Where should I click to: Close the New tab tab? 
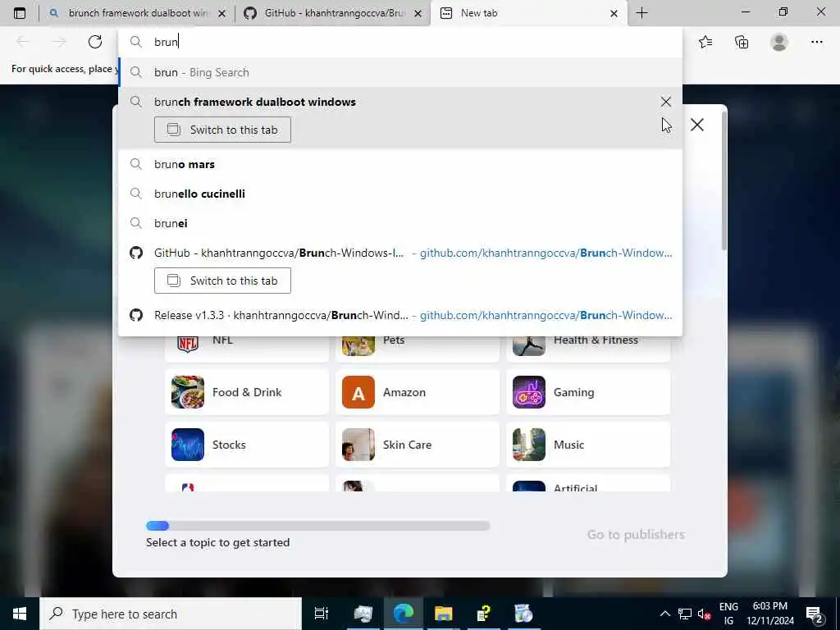click(614, 13)
